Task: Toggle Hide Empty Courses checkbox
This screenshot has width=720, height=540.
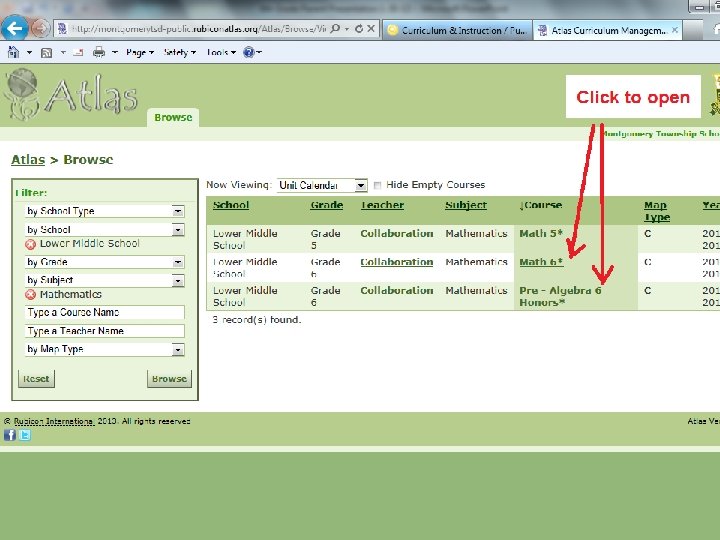Action: coord(377,186)
